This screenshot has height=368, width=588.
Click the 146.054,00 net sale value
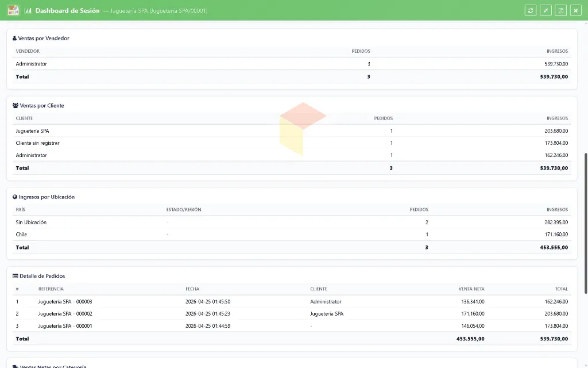click(473, 326)
